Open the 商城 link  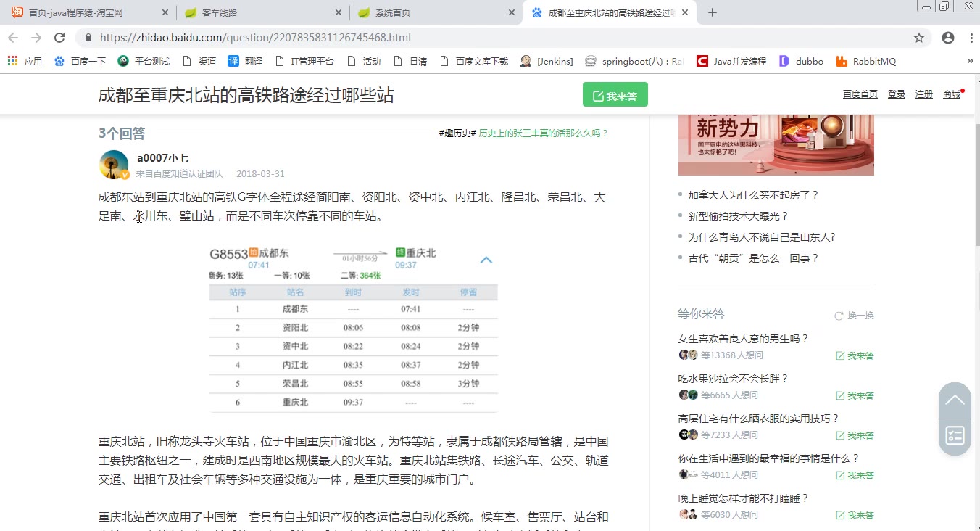coord(952,94)
